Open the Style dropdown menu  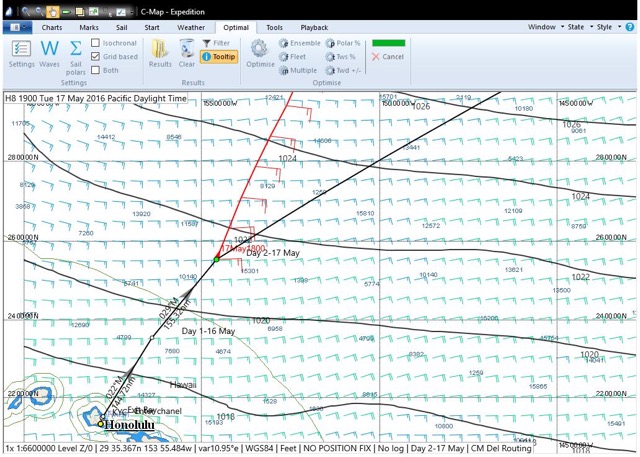coord(607,27)
